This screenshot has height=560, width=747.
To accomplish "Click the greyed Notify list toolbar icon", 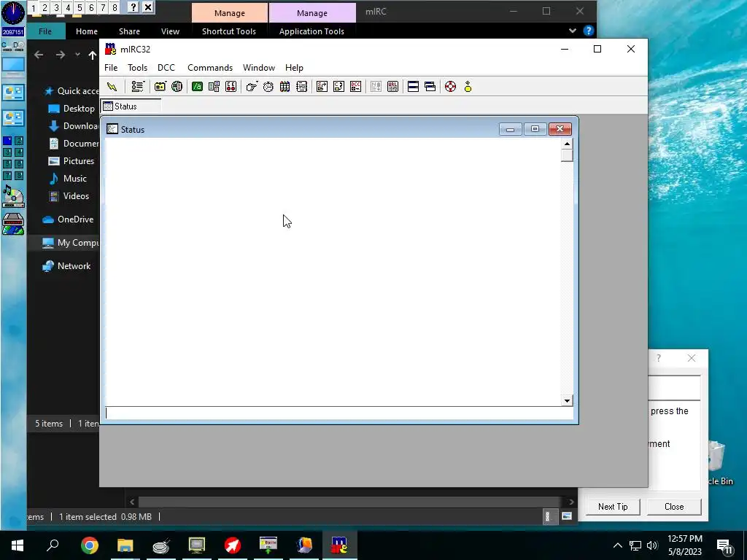I will click(x=376, y=87).
